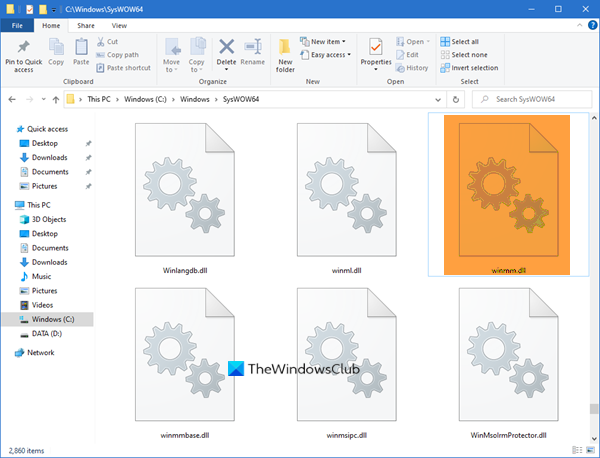
Task: Expand the Easy access dropdown
Action: click(x=328, y=54)
